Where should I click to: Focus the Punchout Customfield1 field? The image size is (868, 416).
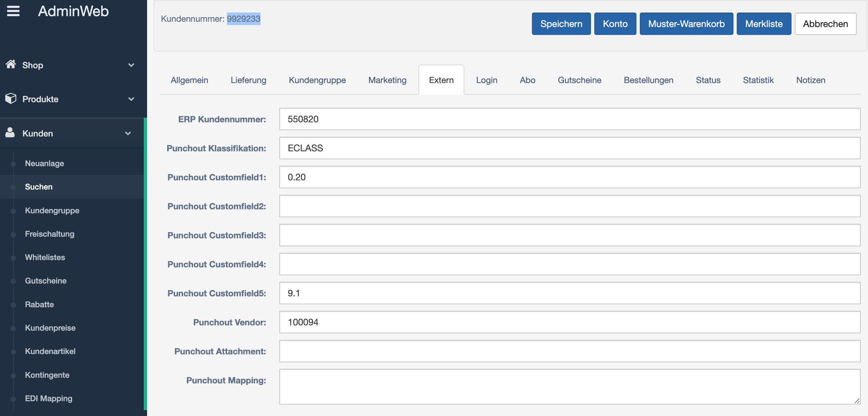(570, 177)
